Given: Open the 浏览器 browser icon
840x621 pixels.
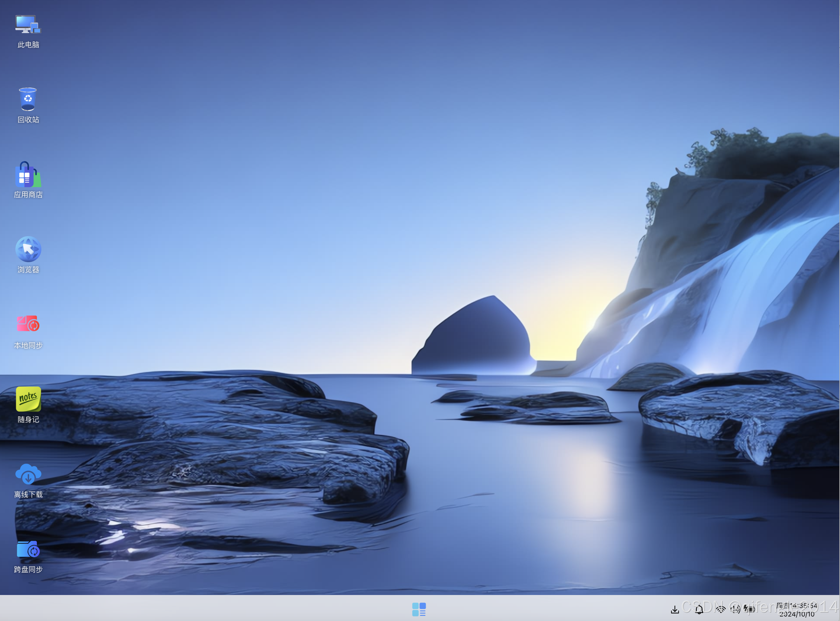Looking at the screenshot, I should [x=28, y=249].
